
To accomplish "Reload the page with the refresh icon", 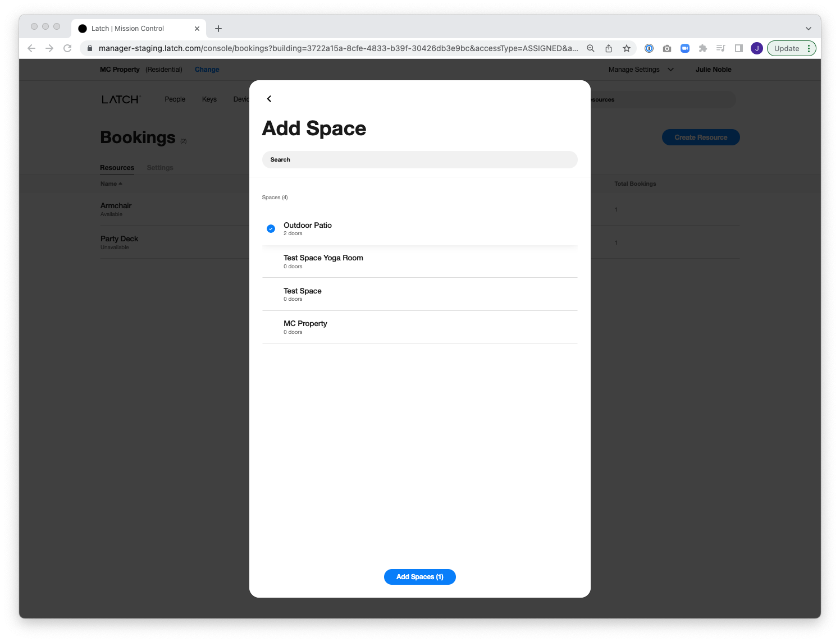I will click(x=67, y=48).
